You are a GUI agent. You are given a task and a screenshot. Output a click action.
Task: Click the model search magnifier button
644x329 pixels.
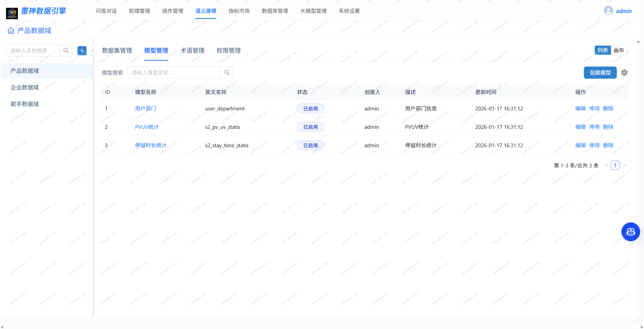coord(227,73)
